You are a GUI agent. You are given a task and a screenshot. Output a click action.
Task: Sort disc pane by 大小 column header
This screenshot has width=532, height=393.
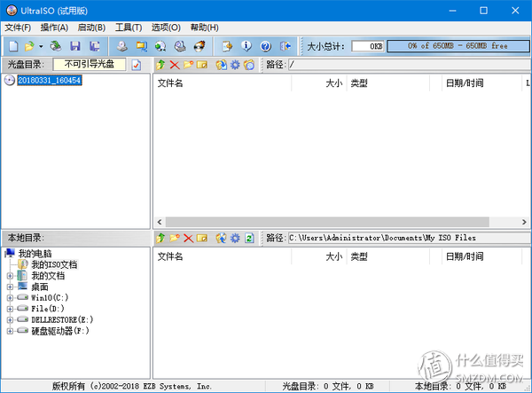point(319,83)
